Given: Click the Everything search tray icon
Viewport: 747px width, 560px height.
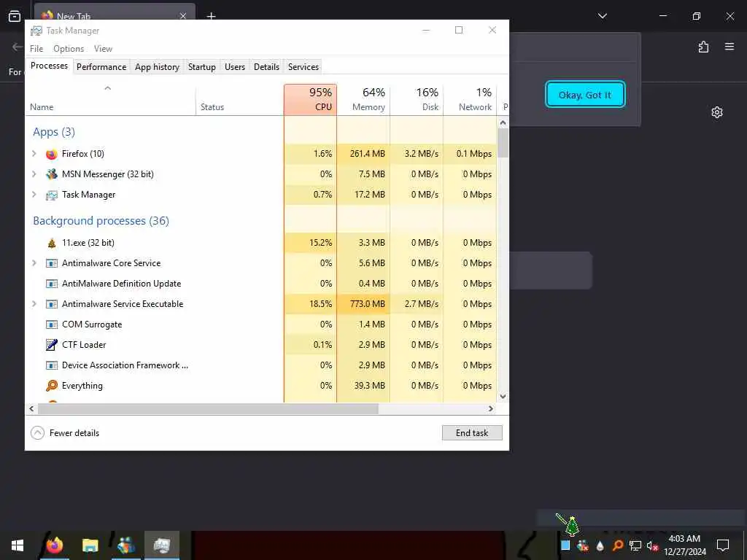Looking at the screenshot, I should tap(618, 545).
